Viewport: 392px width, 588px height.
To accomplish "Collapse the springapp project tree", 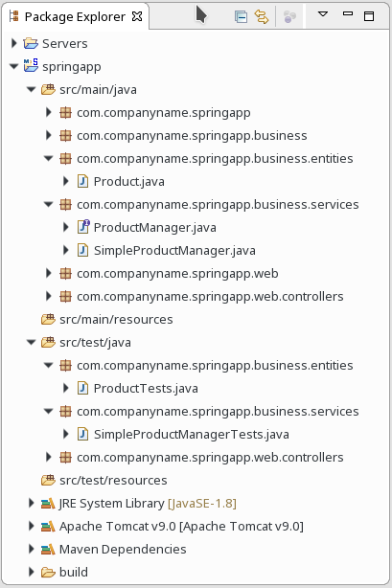I will (x=13, y=67).
